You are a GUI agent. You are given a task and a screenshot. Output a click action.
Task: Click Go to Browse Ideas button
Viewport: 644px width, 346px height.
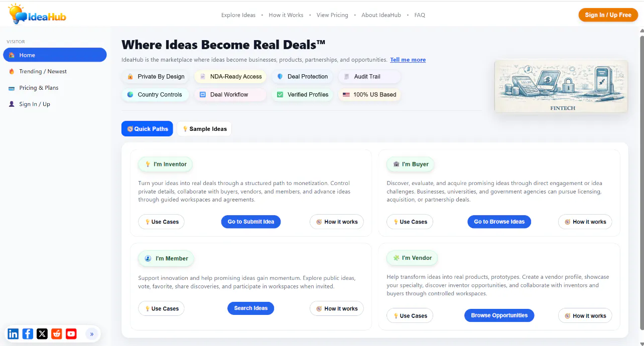(499, 222)
